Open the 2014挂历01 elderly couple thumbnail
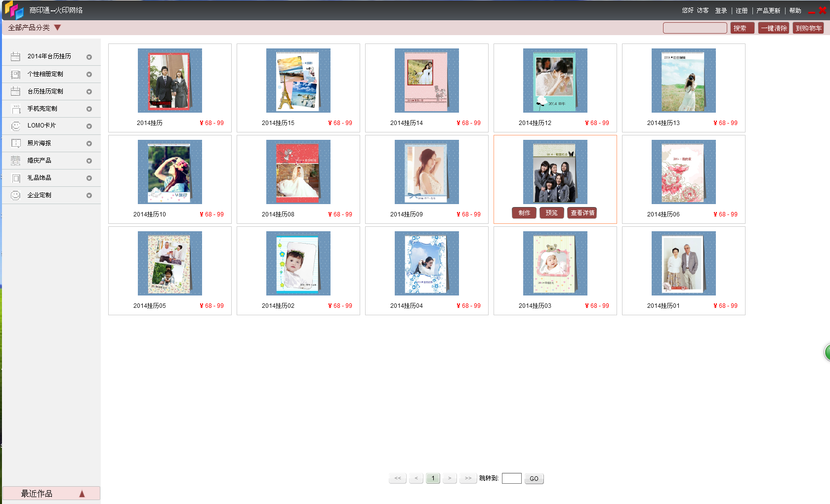This screenshot has height=504, width=830. pos(684,263)
